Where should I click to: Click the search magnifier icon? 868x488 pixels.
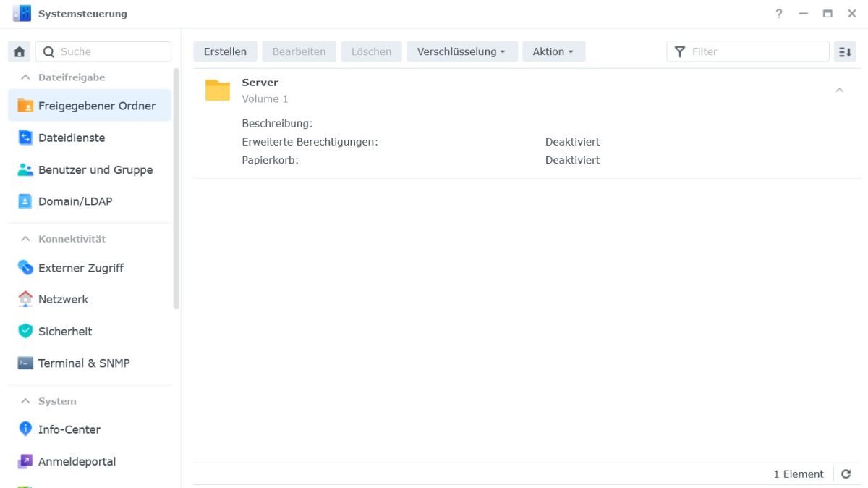[49, 51]
